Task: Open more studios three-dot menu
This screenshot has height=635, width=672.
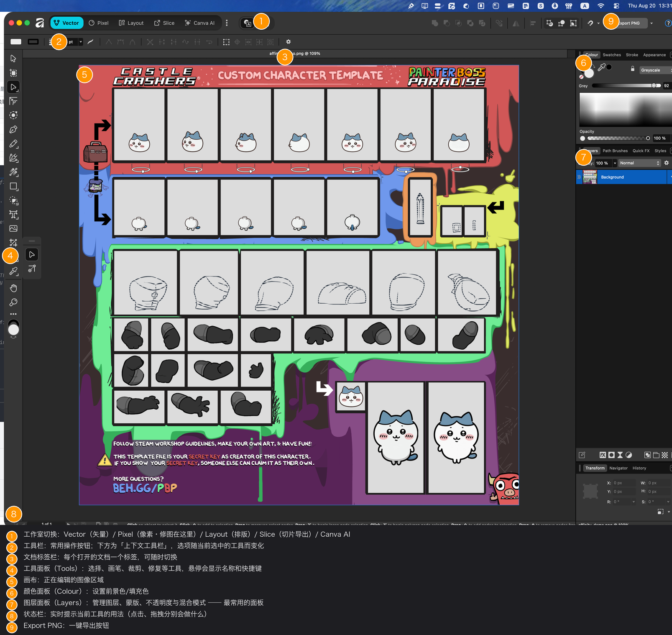Action: click(x=227, y=23)
